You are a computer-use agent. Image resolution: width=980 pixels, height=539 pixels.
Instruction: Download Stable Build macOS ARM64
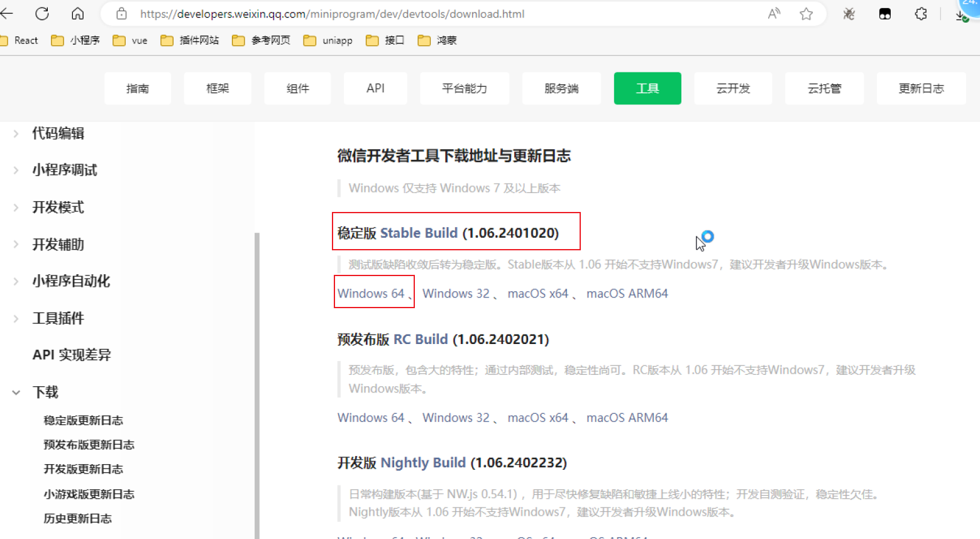point(627,294)
